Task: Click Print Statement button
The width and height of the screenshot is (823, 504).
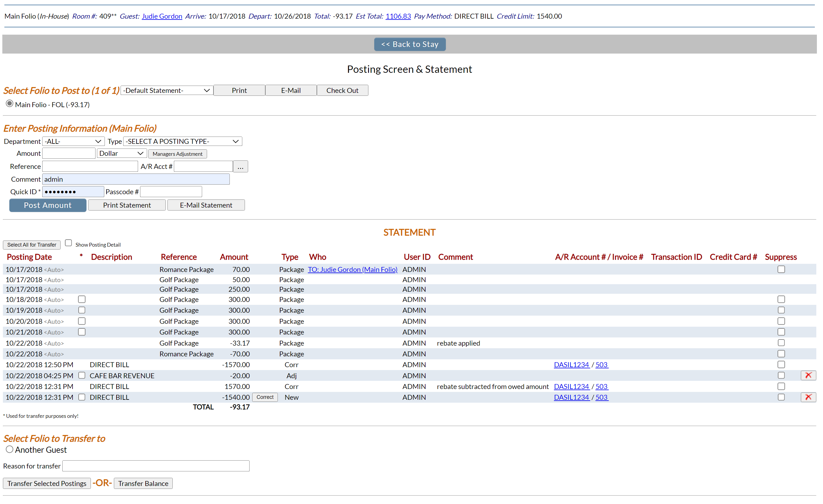Action: click(127, 205)
